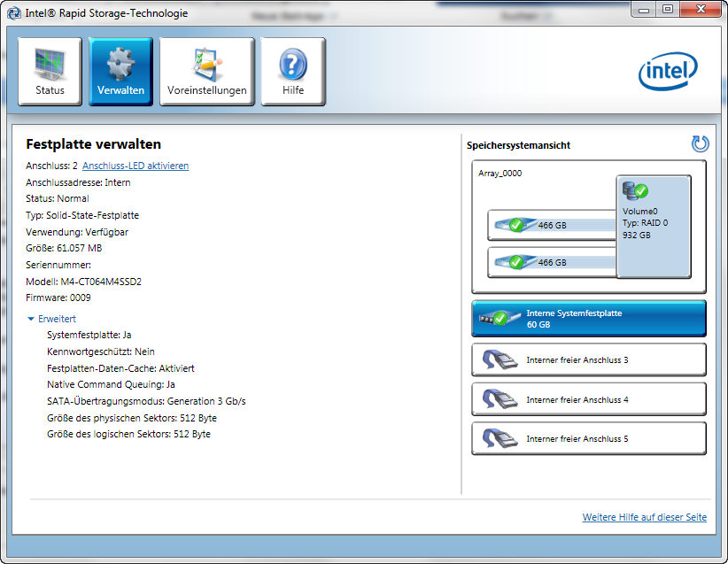
Task: Close the Intel Rapid Storage window
Action: pos(701,9)
